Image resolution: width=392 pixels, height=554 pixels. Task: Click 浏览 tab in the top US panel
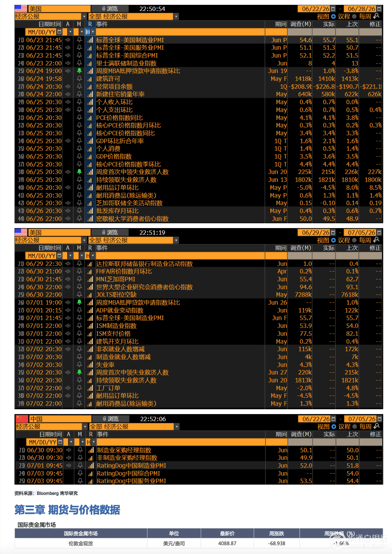point(110,9)
